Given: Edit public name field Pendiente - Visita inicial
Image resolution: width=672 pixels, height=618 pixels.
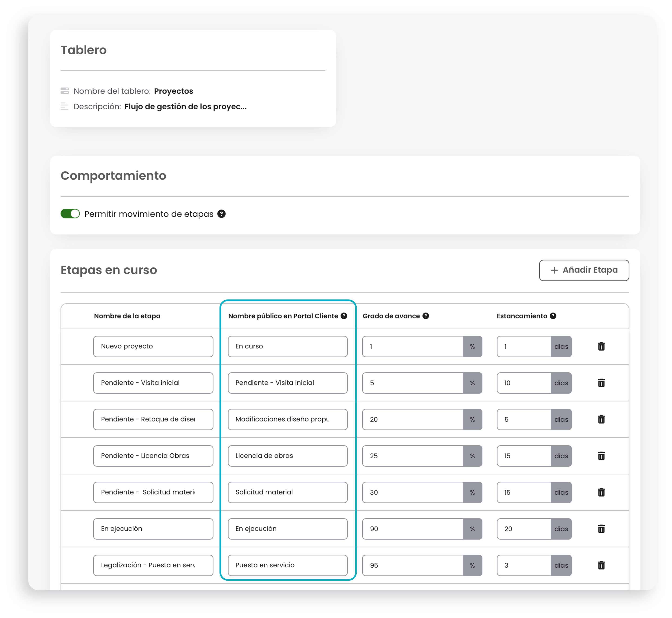Looking at the screenshot, I should coord(288,383).
